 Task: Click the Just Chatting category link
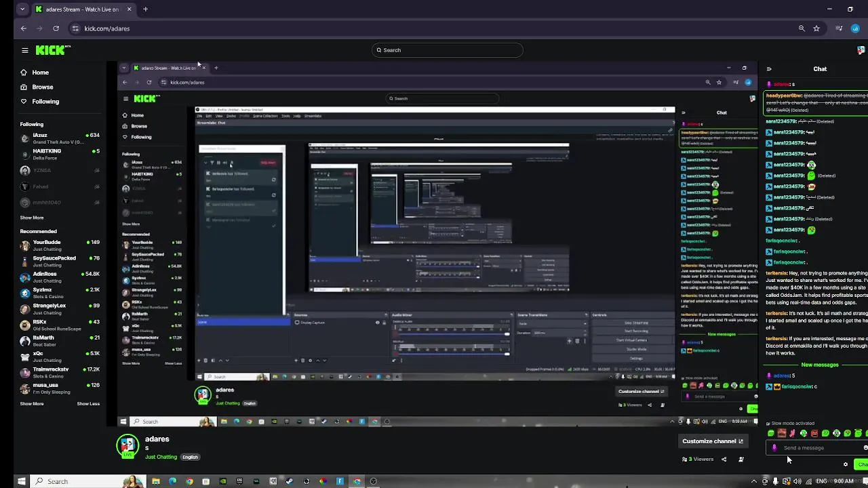tap(161, 457)
